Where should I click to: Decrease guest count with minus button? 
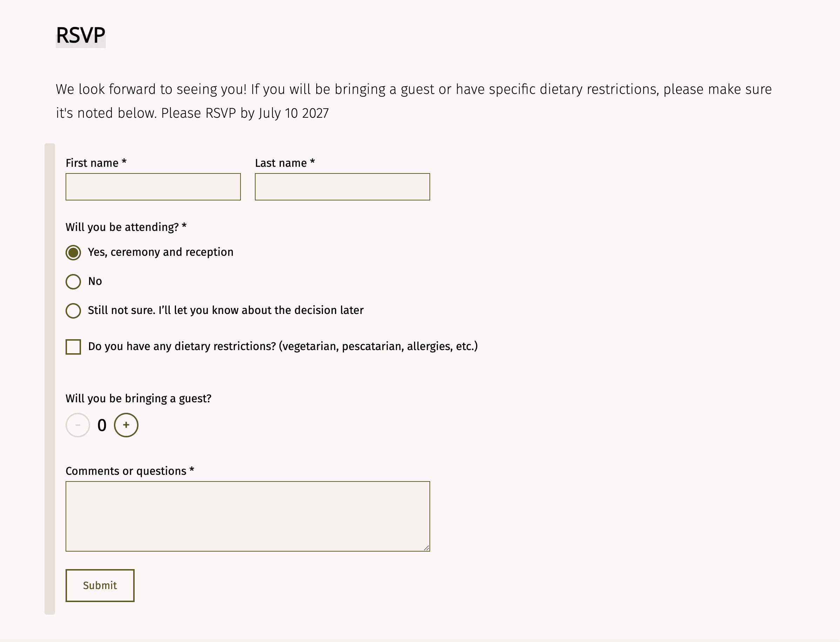point(77,425)
